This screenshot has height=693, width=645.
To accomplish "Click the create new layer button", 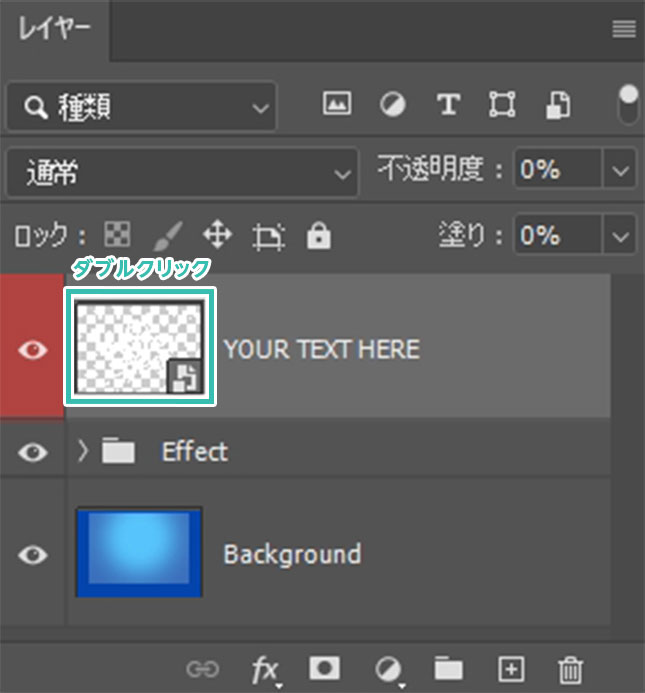I will click(511, 669).
